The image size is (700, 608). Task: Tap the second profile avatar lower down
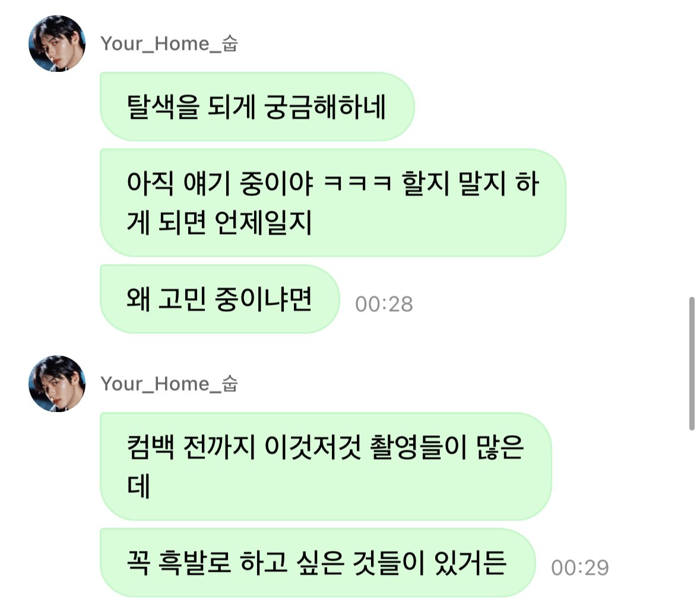tap(56, 384)
